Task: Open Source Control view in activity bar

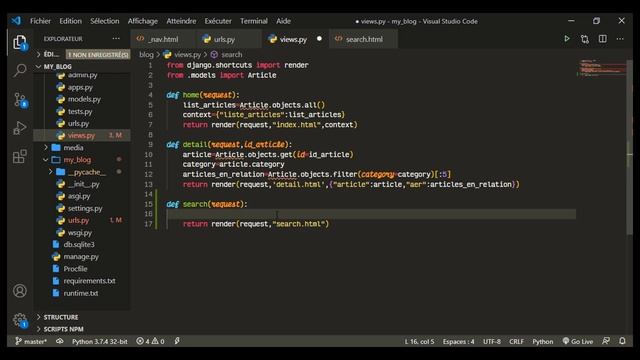Action: pyautogui.click(x=20, y=100)
